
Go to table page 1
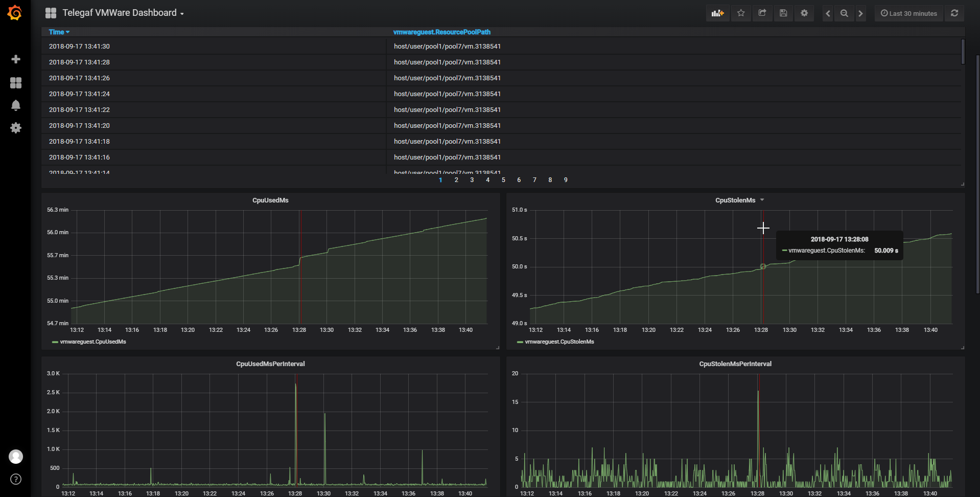click(x=440, y=180)
